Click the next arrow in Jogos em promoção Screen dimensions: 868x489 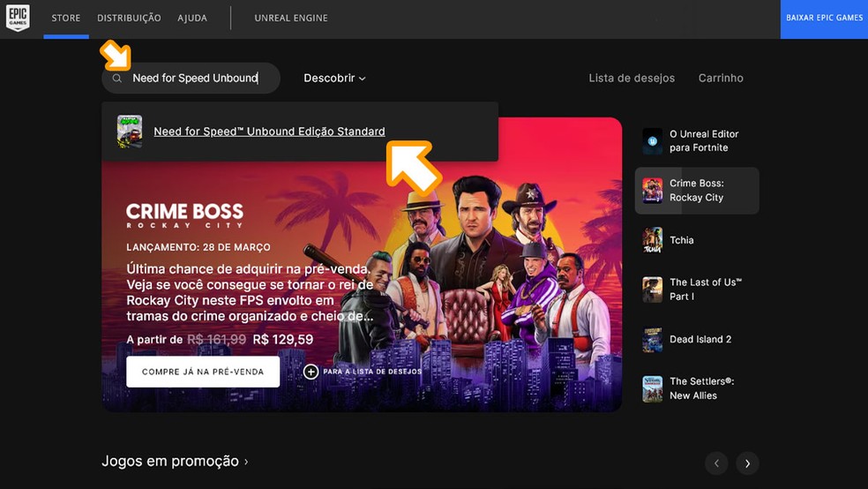pos(747,463)
